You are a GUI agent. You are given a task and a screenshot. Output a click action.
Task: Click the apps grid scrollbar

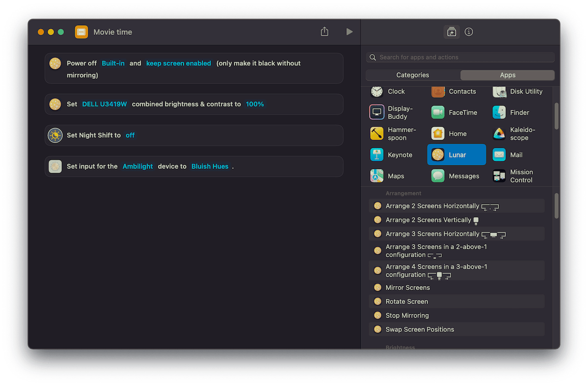coord(557,116)
